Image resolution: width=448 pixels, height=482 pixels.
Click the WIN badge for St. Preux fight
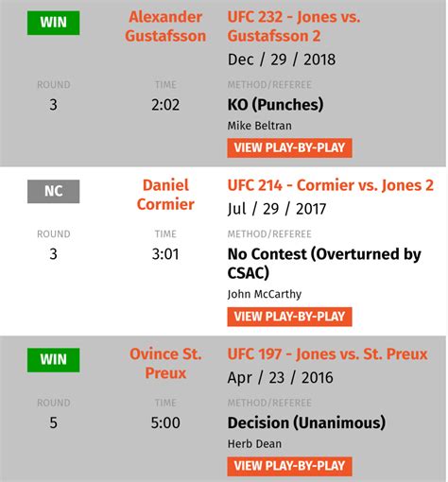(53, 360)
